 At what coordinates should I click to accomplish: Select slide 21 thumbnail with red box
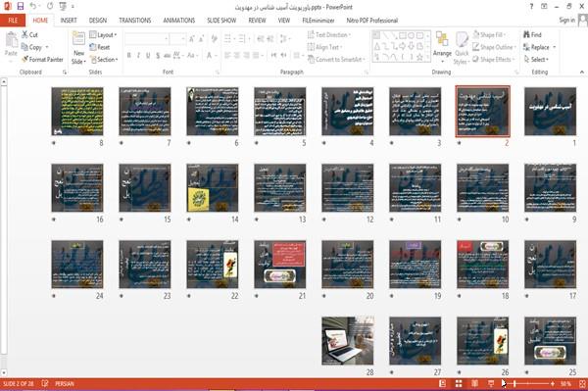tap(280, 265)
